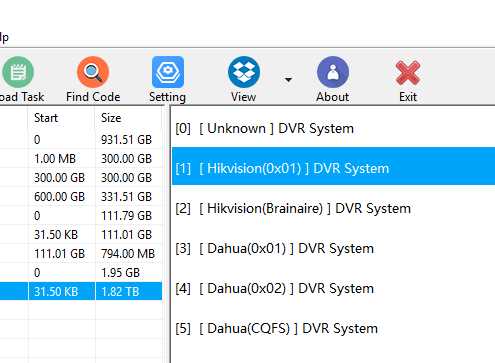
Task: Click the 331.51 GB size cell
Action: (129, 196)
